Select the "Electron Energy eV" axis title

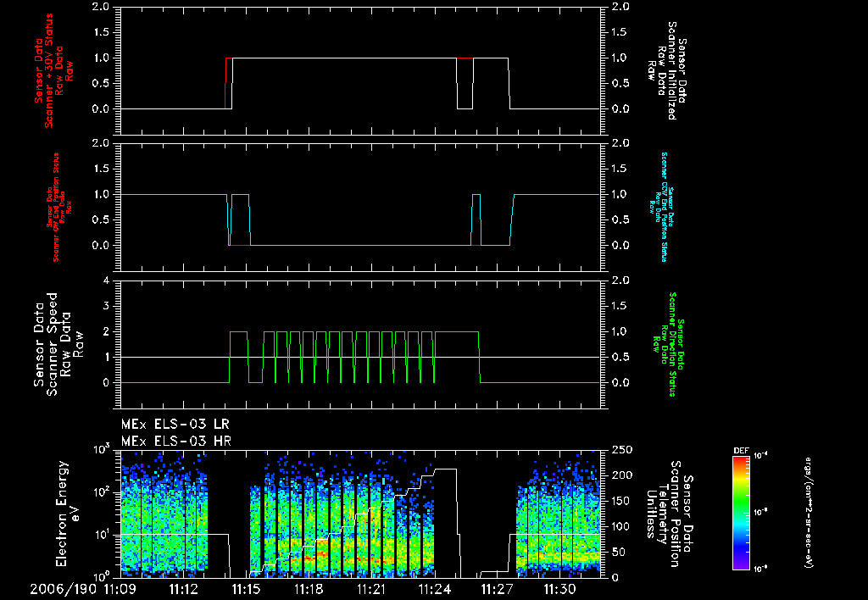pos(68,513)
